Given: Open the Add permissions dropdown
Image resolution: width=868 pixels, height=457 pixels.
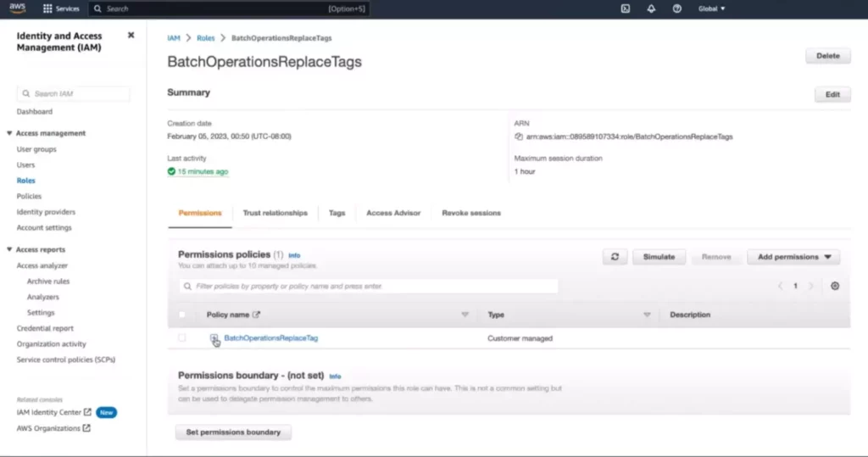Looking at the screenshot, I should [793, 257].
